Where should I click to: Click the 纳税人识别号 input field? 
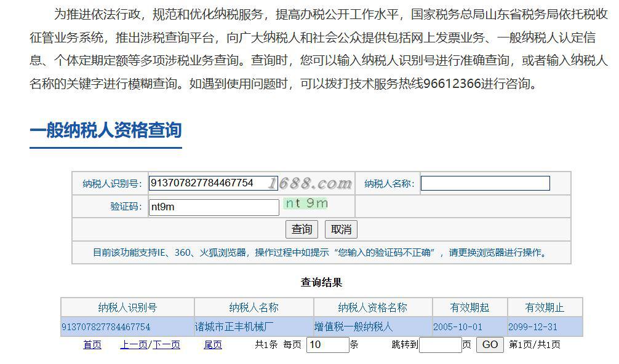point(213,183)
